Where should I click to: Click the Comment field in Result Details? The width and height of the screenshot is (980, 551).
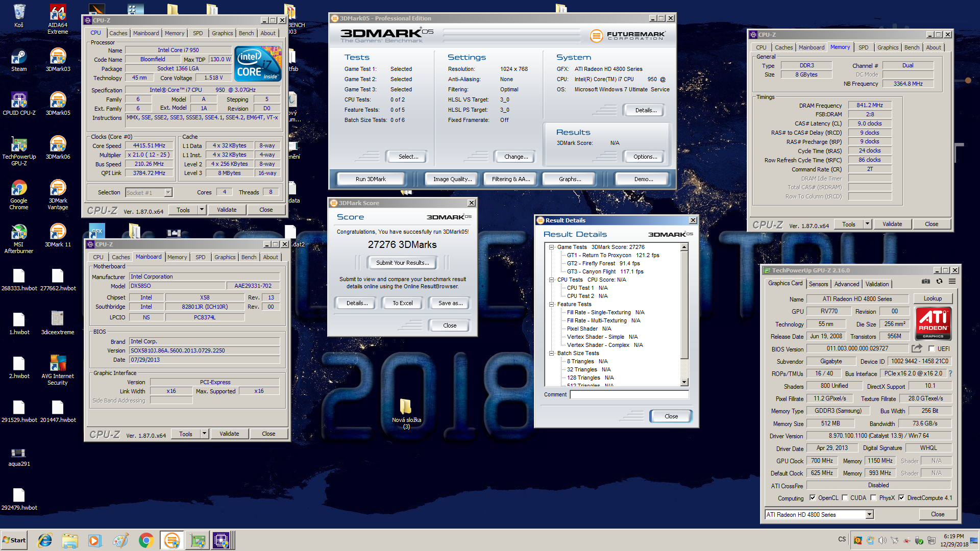629,394
